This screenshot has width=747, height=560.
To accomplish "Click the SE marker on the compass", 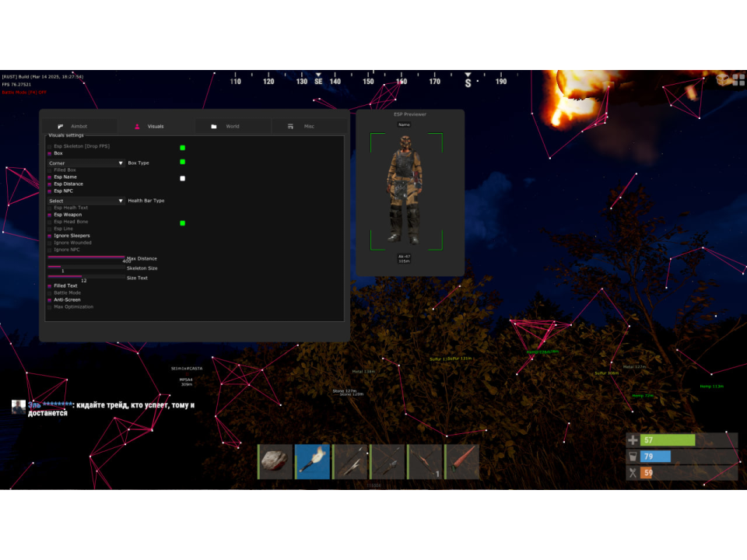I will (x=318, y=82).
